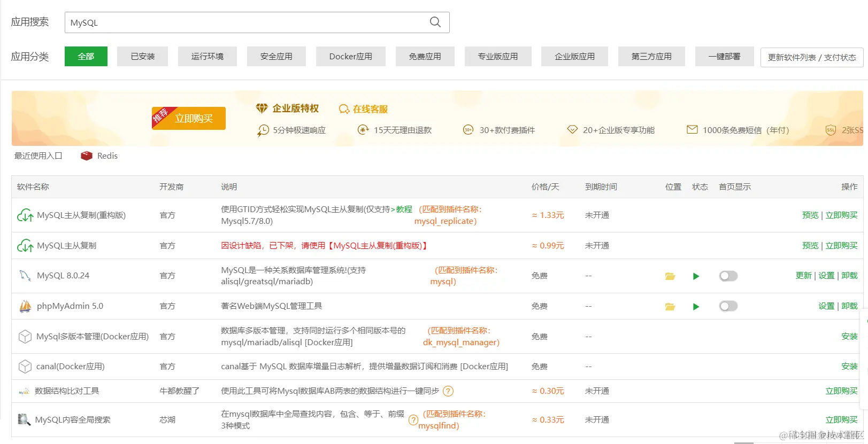Click 更新 for MySQL 8.0.24

click(x=803, y=276)
